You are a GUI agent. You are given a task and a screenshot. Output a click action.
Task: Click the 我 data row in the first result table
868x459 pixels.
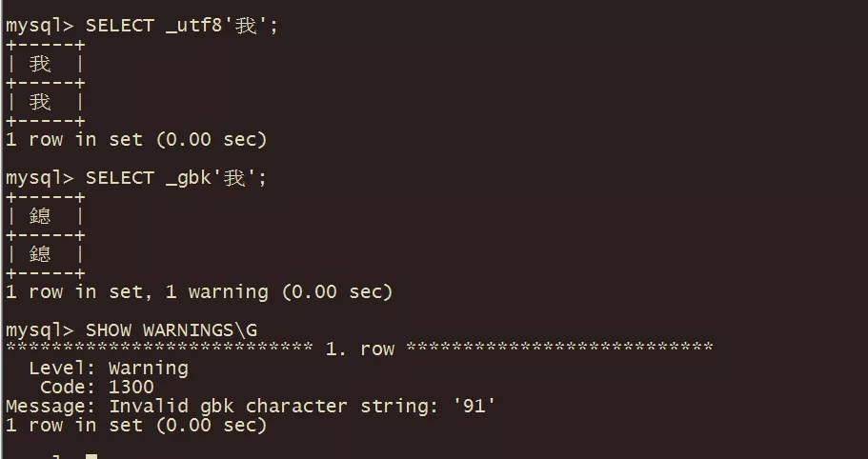tap(41, 102)
